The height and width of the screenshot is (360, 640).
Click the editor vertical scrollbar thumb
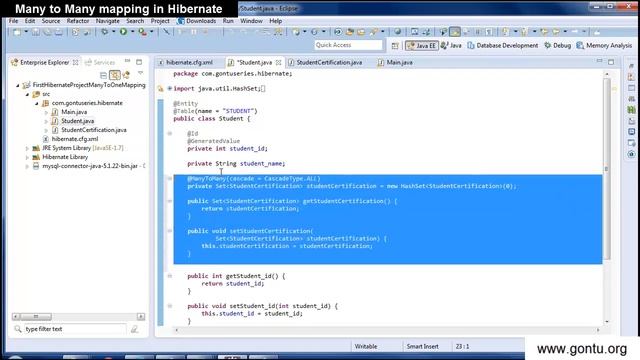(x=607, y=169)
